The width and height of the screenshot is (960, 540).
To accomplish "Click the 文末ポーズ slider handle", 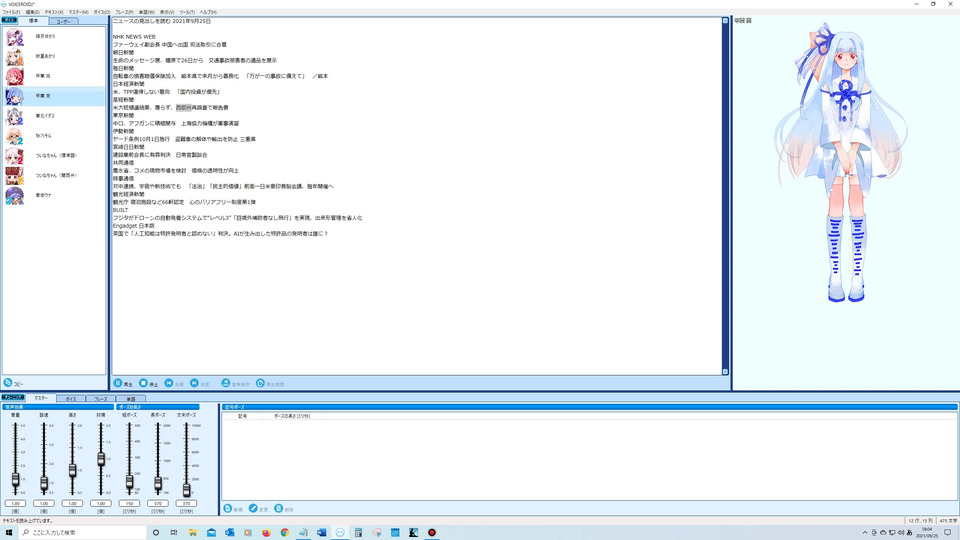I will pyautogui.click(x=187, y=489).
